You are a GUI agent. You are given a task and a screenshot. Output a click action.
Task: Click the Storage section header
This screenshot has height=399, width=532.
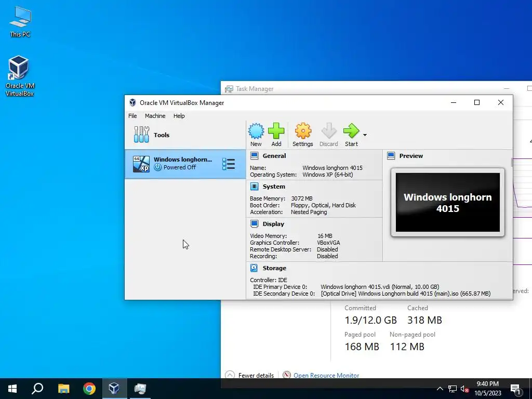click(x=274, y=268)
